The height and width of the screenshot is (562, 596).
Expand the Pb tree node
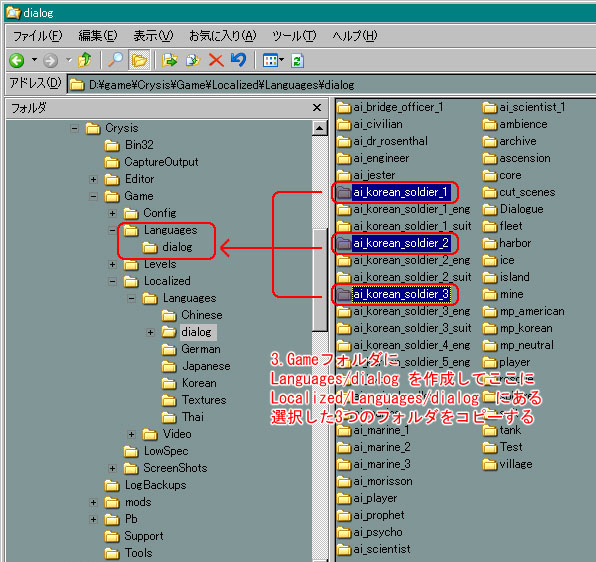93,519
